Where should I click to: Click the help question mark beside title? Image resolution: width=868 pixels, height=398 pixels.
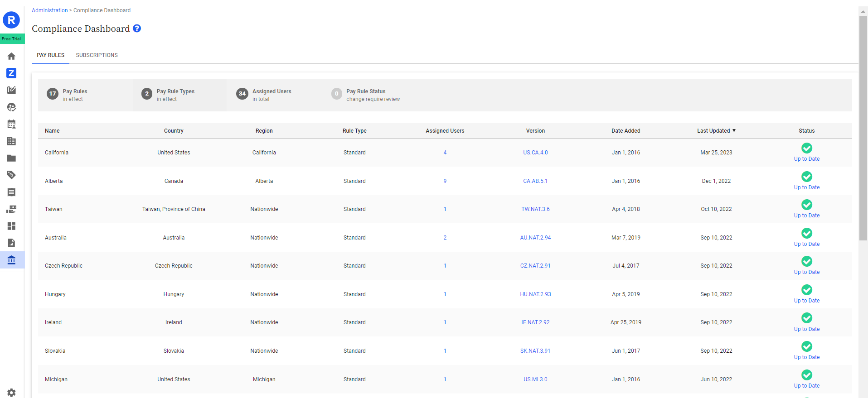(137, 29)
